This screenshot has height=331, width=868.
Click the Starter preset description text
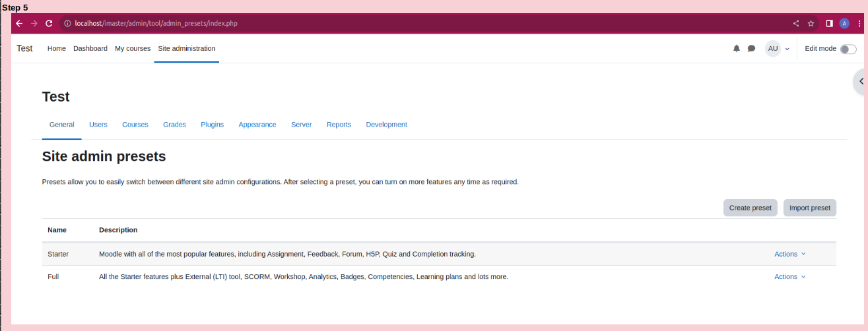[x=287, y=254]
